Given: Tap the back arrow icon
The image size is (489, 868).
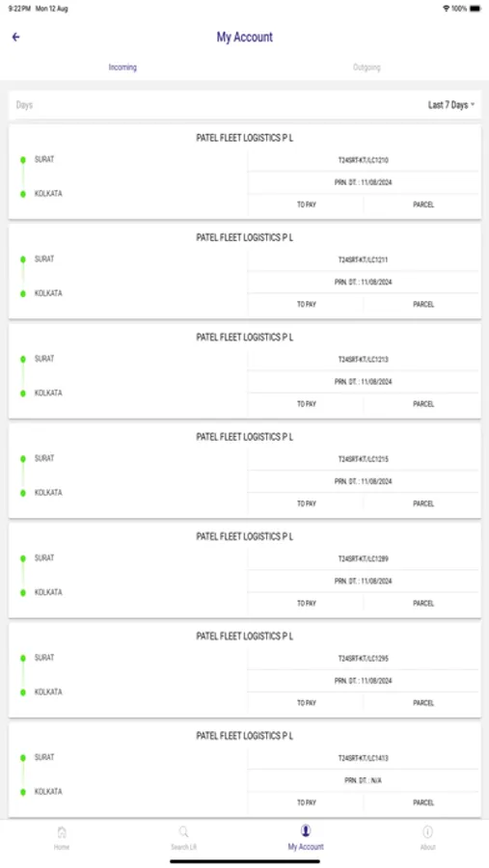Looking at the screenshot, I should pyautogui.click(x=16, y=37).
